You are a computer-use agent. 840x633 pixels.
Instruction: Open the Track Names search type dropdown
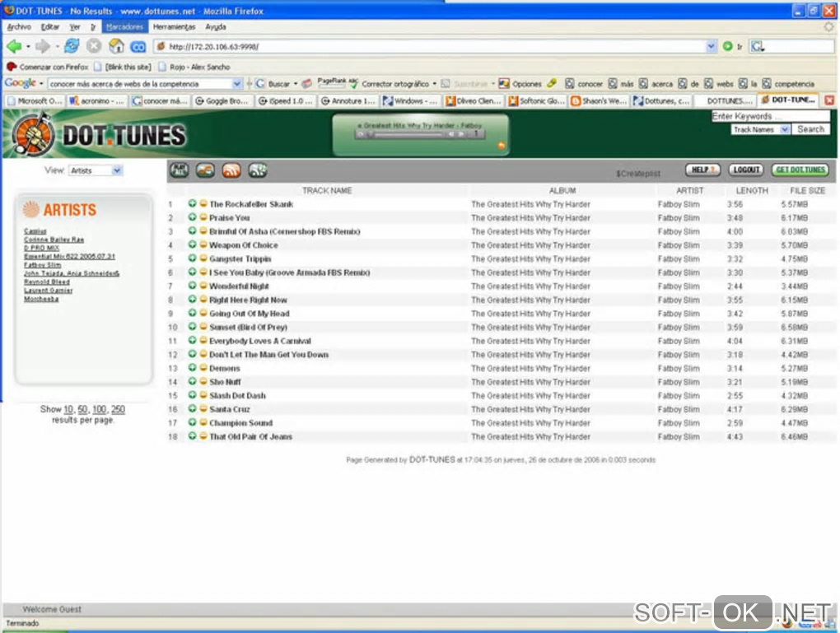[x=760, y=129]
